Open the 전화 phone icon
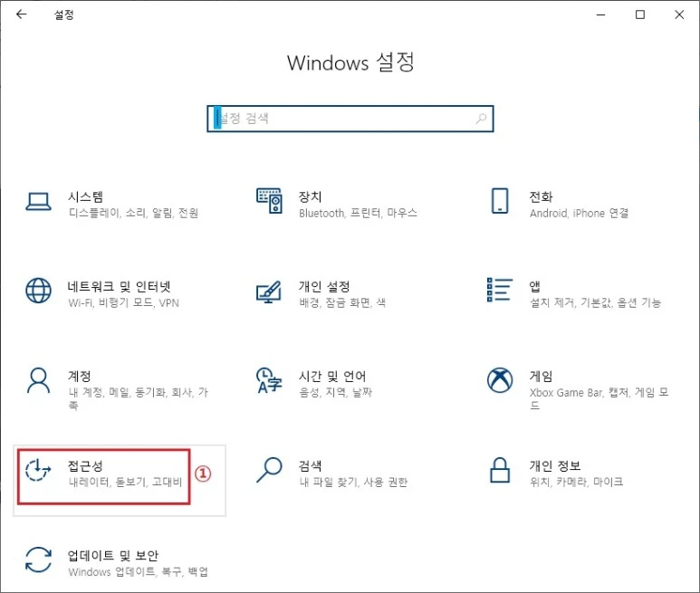 [x=500, y=201]
